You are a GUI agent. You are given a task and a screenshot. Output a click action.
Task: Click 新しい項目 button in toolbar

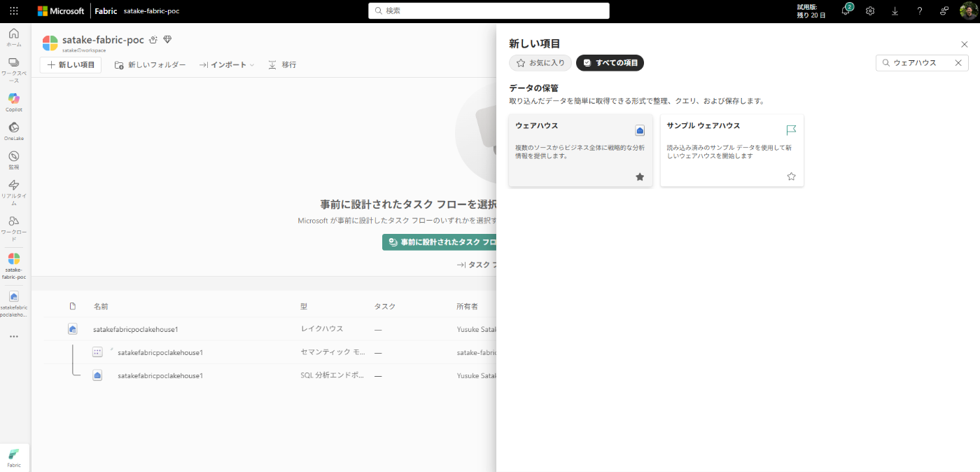71,64
